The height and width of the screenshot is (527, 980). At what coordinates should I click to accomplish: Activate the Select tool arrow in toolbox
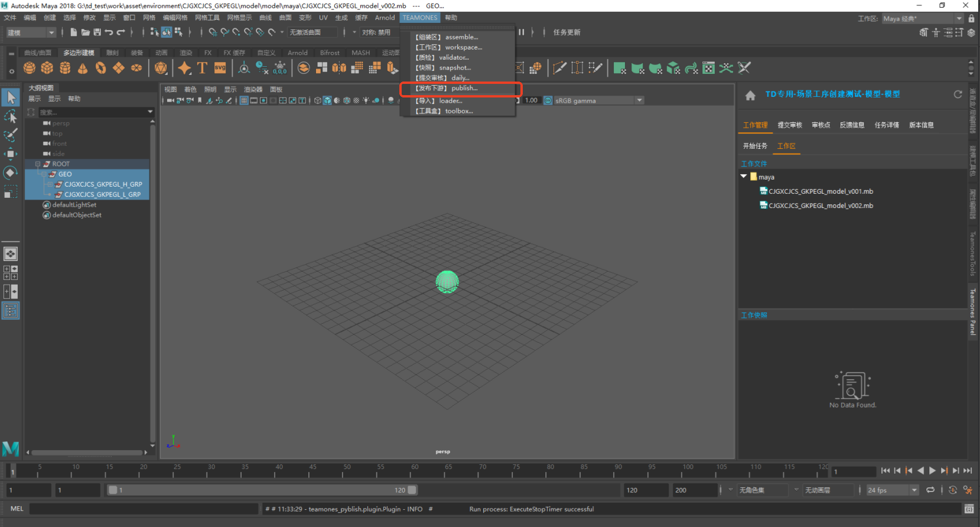pos(11,97)
